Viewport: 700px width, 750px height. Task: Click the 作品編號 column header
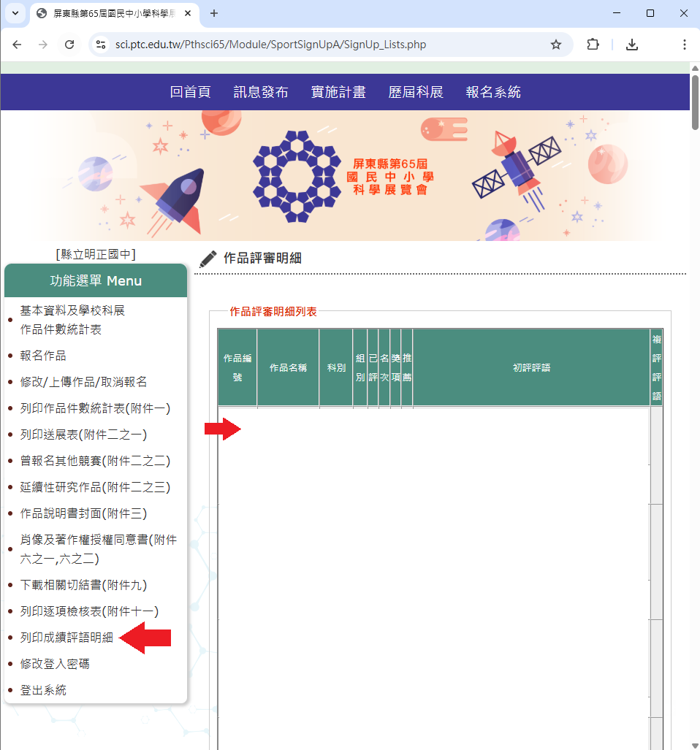point(237,367)
